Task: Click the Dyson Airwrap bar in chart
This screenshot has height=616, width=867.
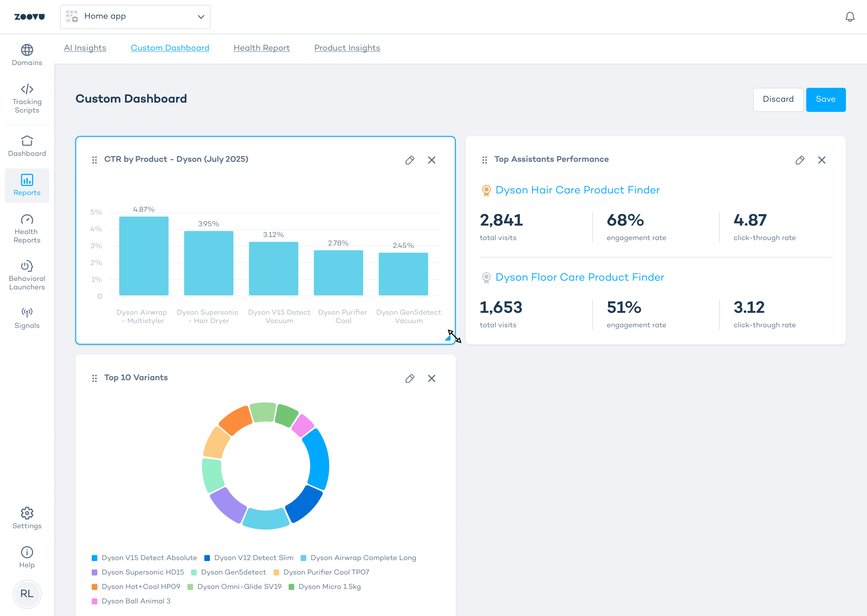Action: pyautogui.click(x=144, y=256)
